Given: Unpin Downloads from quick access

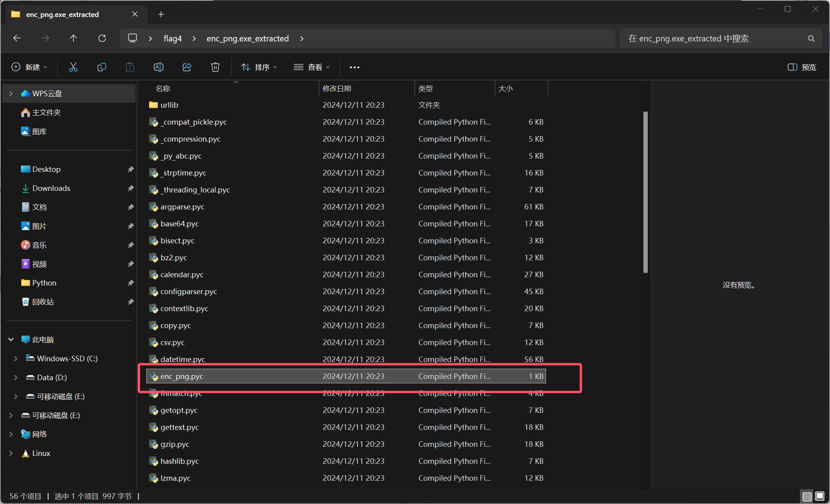Looking at the screenshot, I should point(131,188).
